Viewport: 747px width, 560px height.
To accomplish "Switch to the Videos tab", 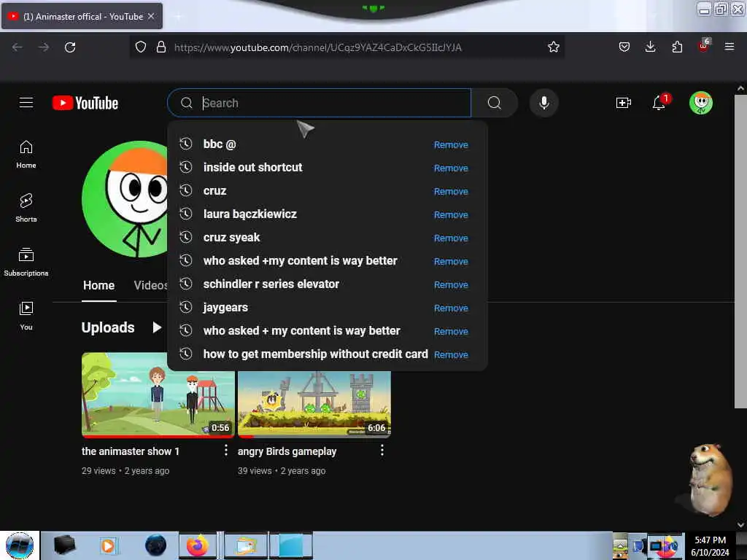I will click(x=150, y=285).
